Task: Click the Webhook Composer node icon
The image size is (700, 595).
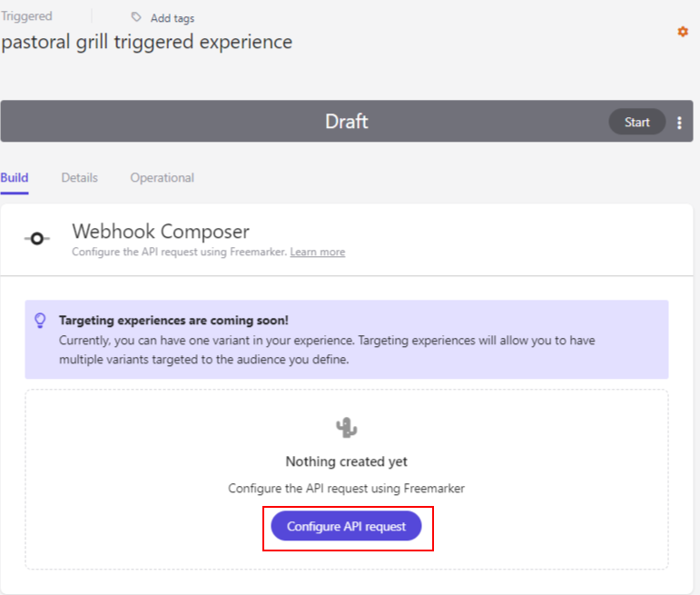Action: click(37, 239)
